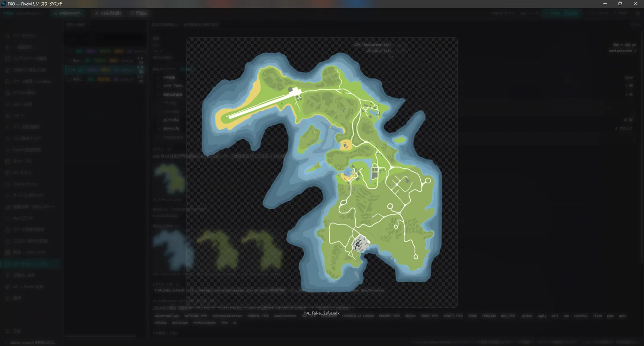Toggle the 埋め込み画像 checkbox

pos(158,95)
